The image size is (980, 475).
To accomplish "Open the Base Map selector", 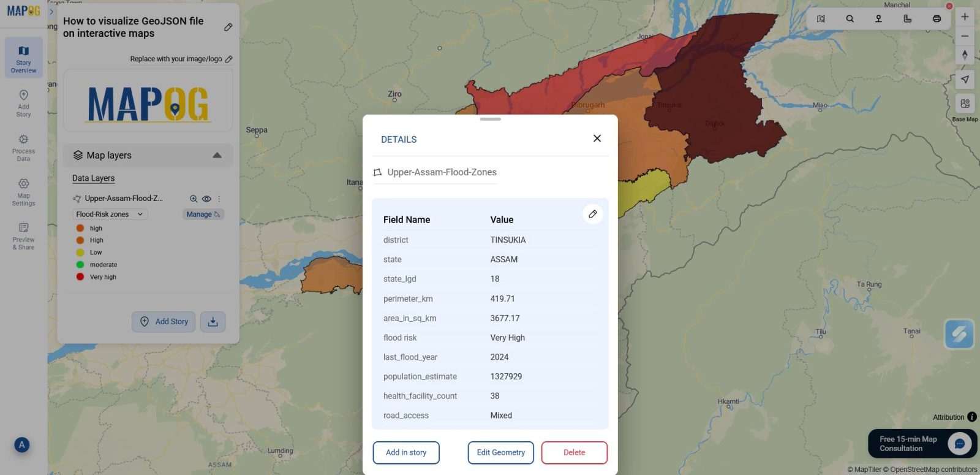I will [965, 104].
